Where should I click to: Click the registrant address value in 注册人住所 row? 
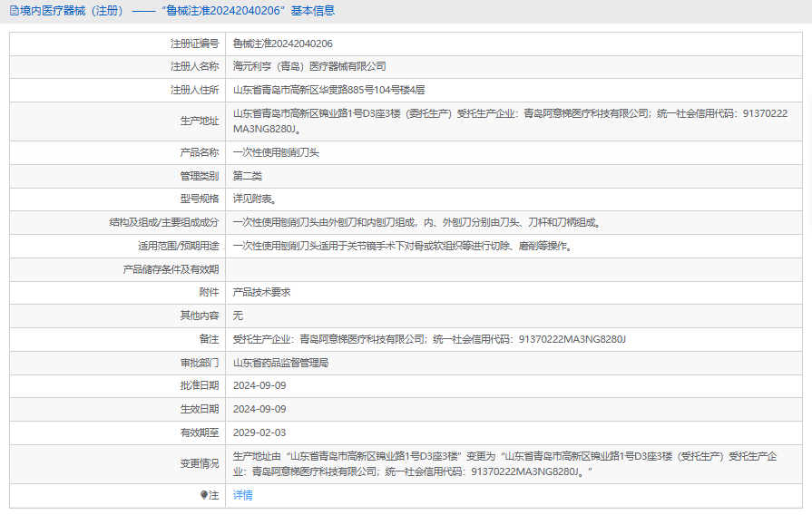click(x=328, y=90)
